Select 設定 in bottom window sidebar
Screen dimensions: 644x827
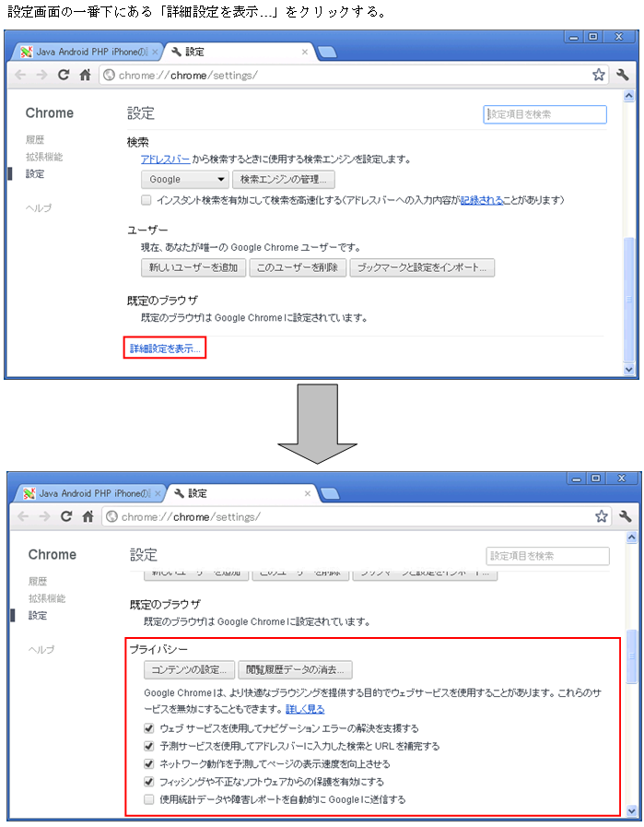(38, 615)
